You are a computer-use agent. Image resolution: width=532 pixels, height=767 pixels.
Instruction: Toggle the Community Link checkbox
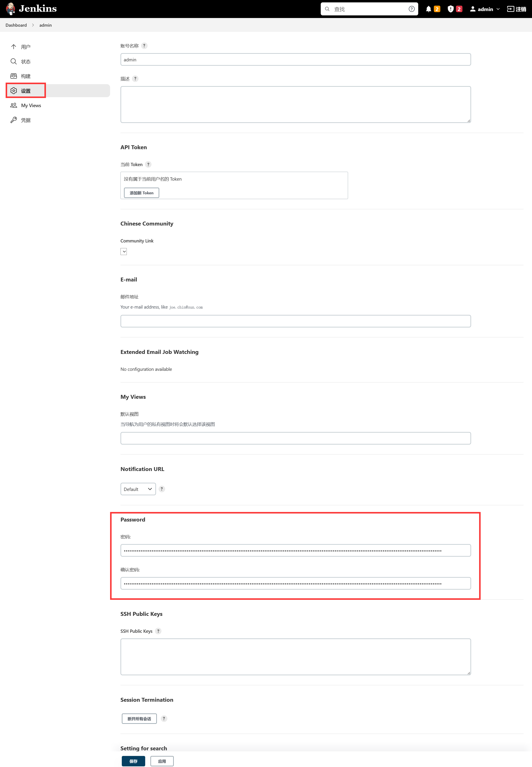(124, 252)
